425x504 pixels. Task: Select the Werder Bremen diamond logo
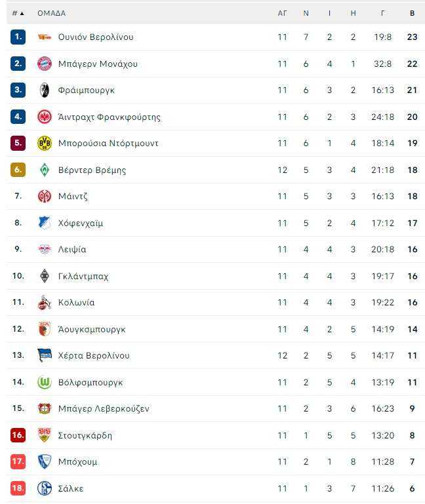pyautogui.click(x=45, y=170)
